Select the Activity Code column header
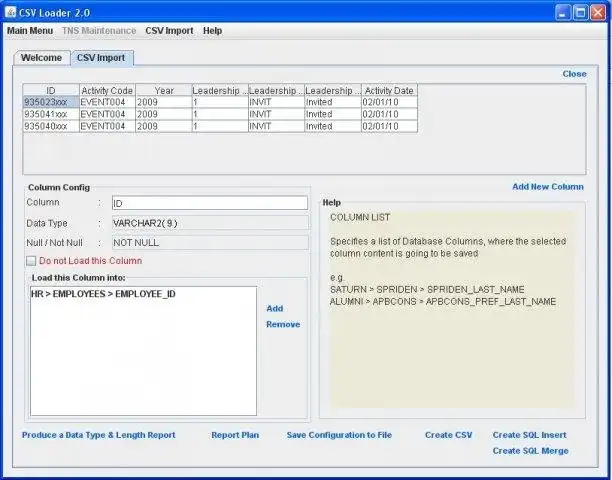The image size is (612, 480). click(107, 90)
